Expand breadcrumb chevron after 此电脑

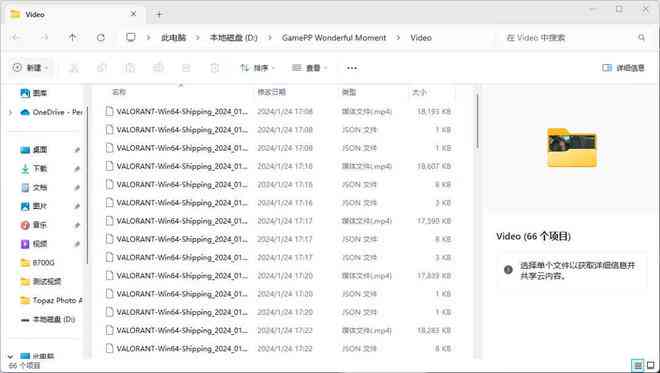tap(197, 37)
